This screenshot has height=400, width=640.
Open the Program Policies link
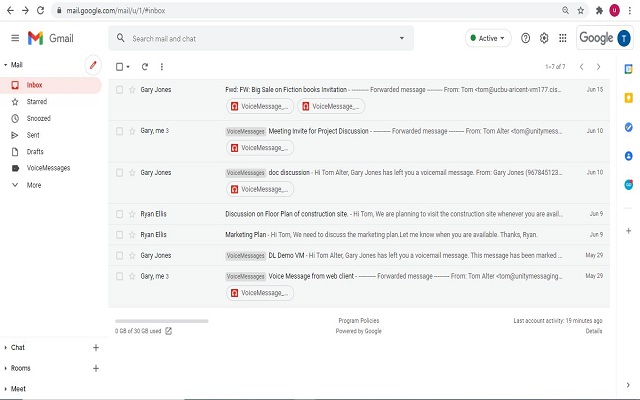click(x=359, y=321)
